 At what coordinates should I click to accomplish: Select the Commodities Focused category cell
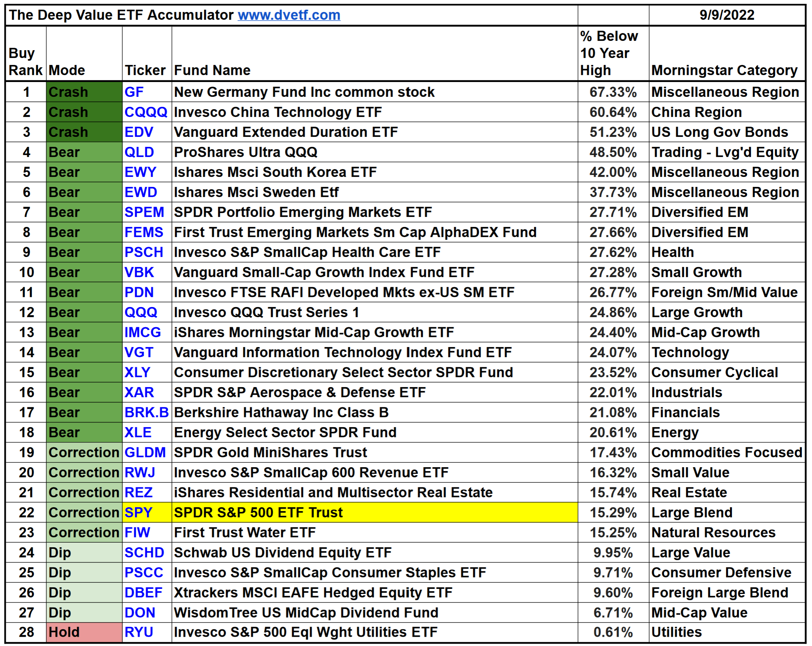[727, 452]
